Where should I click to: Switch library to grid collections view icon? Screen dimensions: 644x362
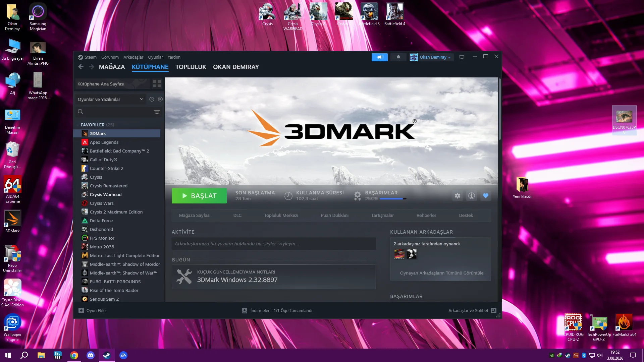(x=157, y=84)
